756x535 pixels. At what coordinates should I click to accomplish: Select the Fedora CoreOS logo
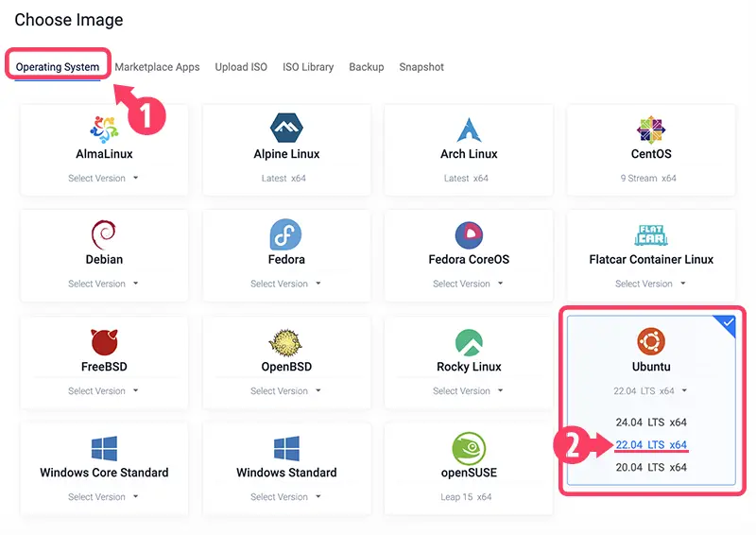(x=469, y=235)
